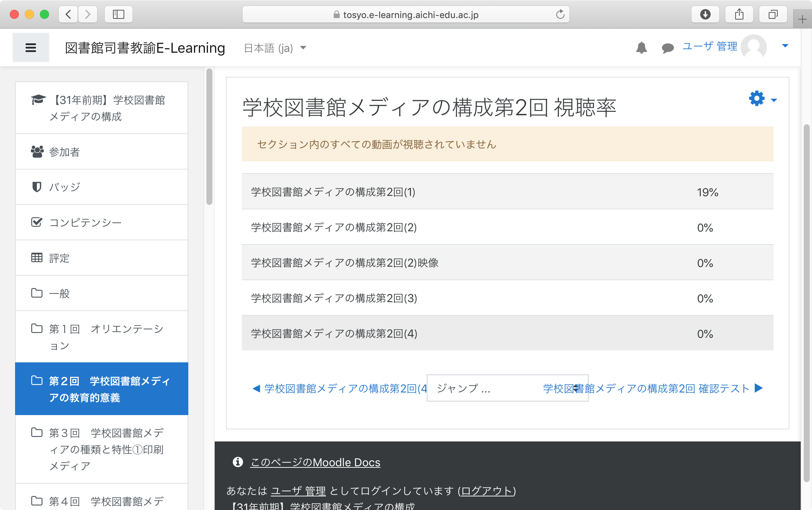Select row 学校図書館メディアの構成第2回(3)
The height and width of the screenshot is (510, 812).
click(x=507, y=298)
